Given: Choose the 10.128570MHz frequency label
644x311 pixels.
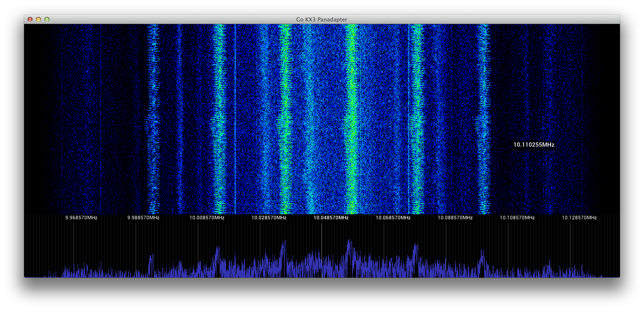Looking at the screenshot, I should pyautogui.click(x=579, y=218).
